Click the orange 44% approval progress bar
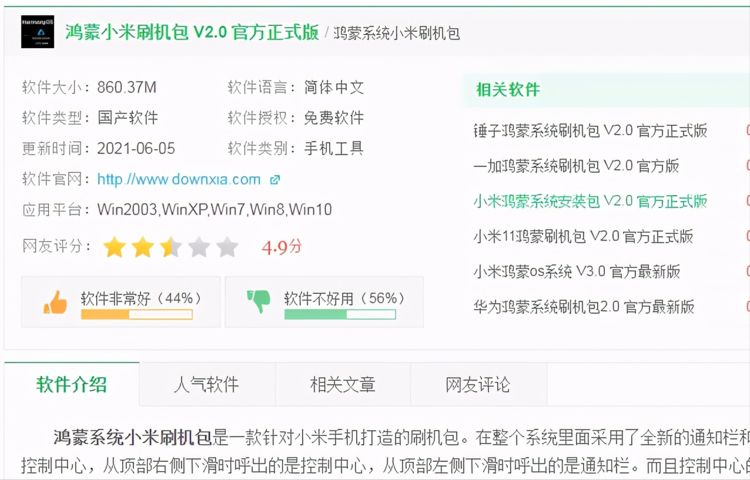750x480 pixels. pyautogui.click(x=137, y=314)
